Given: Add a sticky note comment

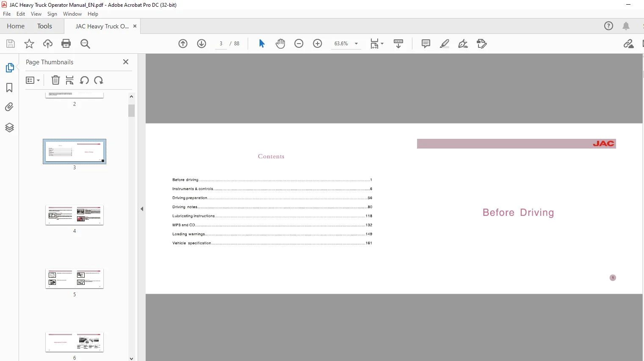Looking at the screenshot, I should click(x=426, y=44).
